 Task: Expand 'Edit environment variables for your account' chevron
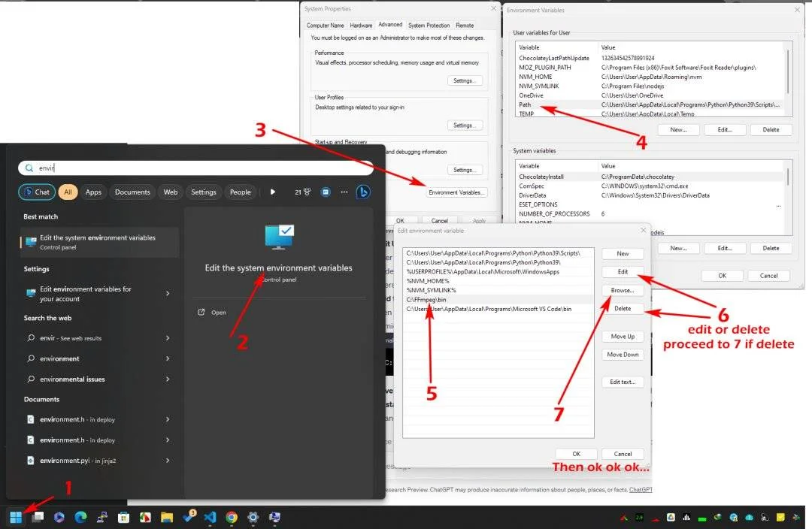point(167,294)
